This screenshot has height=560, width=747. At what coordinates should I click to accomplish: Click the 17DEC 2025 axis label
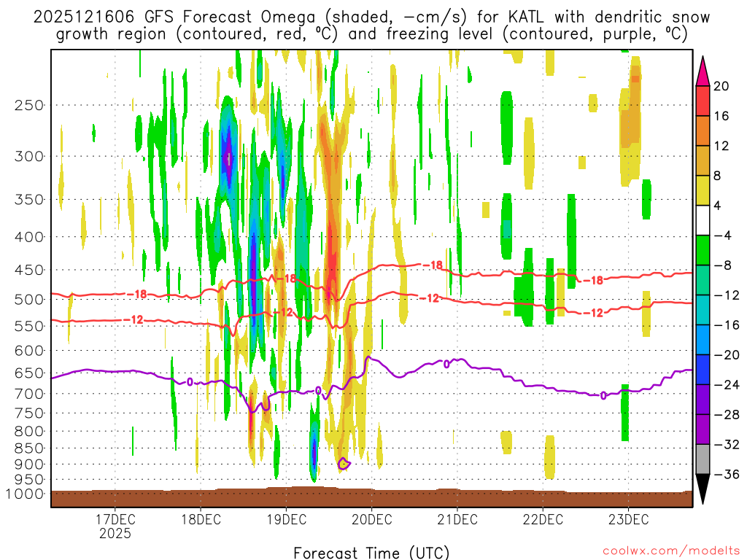pyautogui.click(x=115, y=526)
